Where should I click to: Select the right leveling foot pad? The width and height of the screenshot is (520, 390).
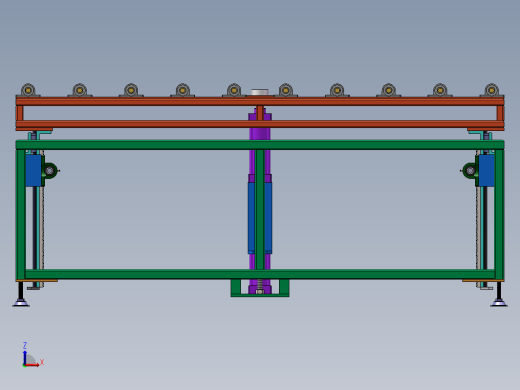pyautogui.click(x=499, y=303)
